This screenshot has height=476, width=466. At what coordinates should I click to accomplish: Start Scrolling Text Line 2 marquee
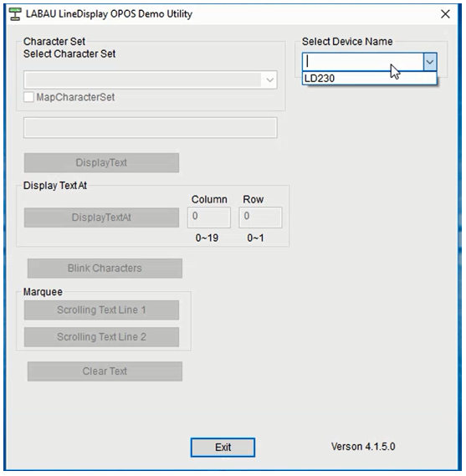(x=101, y=337)
